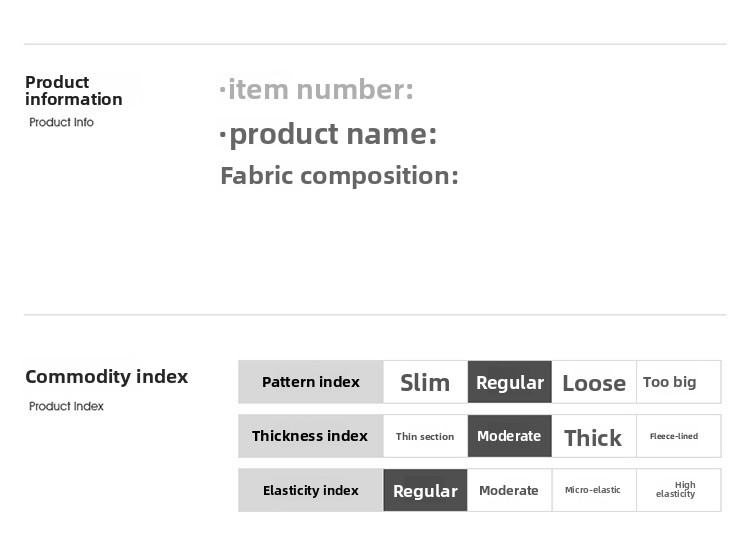750x549 pixels.
Task: Select the Fleece-lined thickness option
Action: 679,436
